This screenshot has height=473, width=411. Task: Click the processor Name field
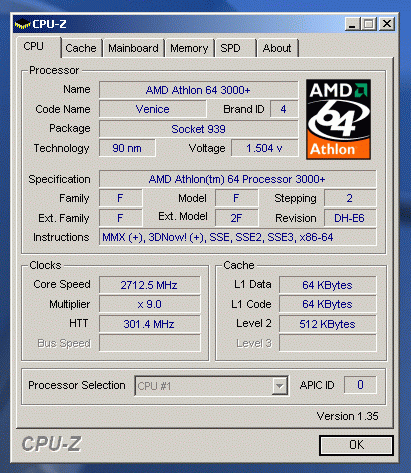[x=198, y=90]
